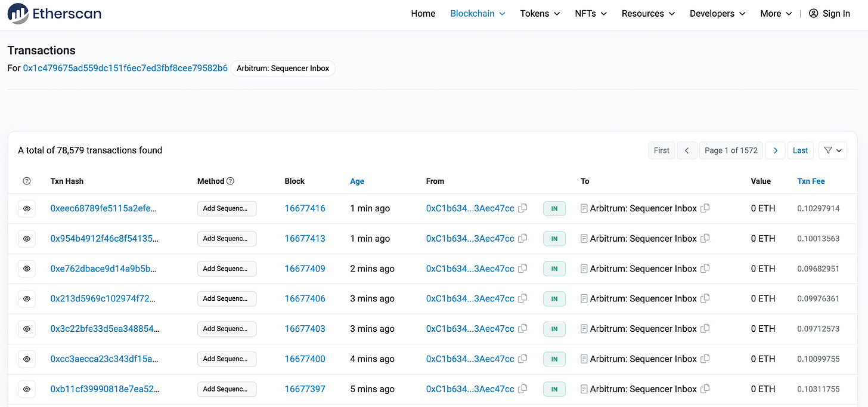The width and height of the screenshot is (868, 407).
Task: Go to previous page arrow
Action: [687, 150]
